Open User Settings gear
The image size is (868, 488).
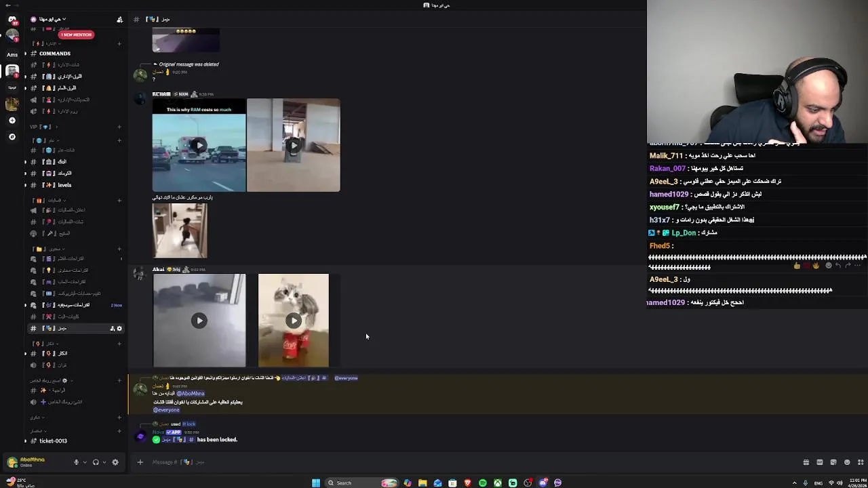tap(115, 462)
